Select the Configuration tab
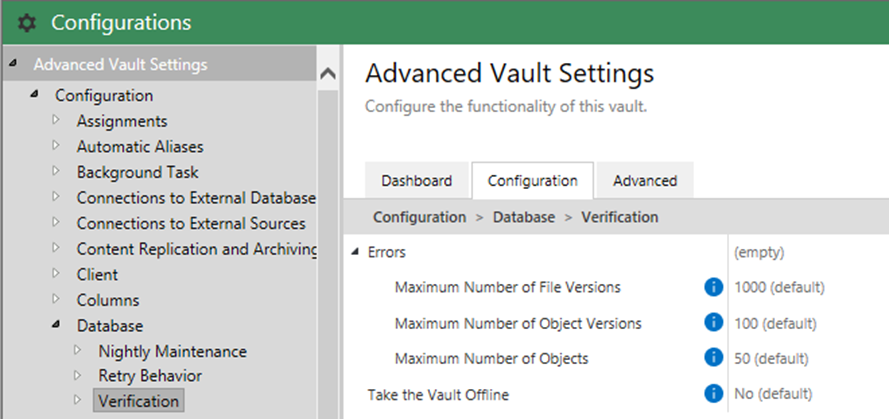Screen dimensions: 889x419 click(x=532, y=181)
